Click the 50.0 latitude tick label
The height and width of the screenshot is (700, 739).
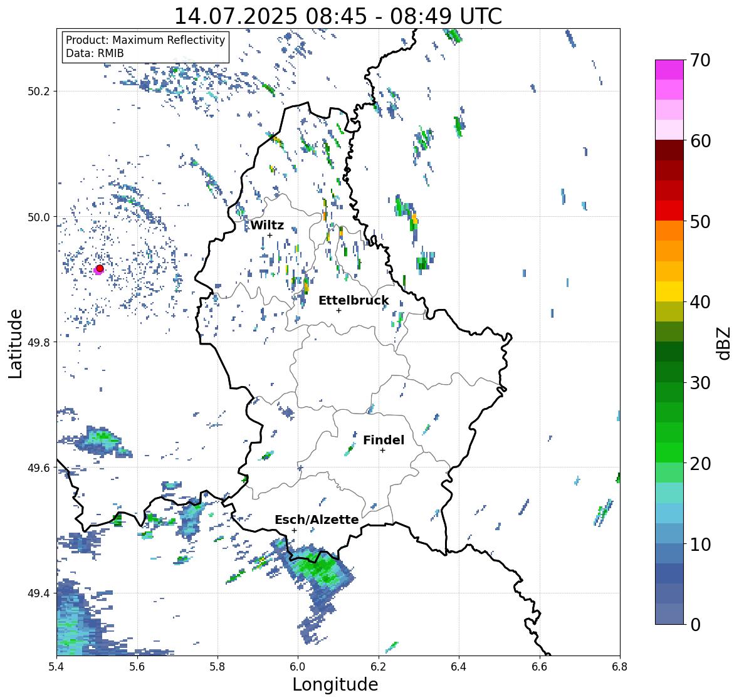[x=39, y=217]
